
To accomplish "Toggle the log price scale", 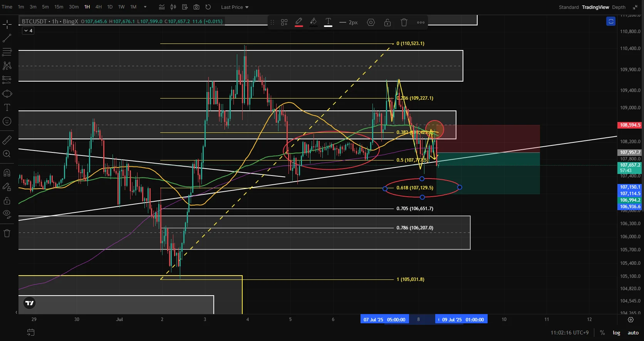I will (617, 333).
